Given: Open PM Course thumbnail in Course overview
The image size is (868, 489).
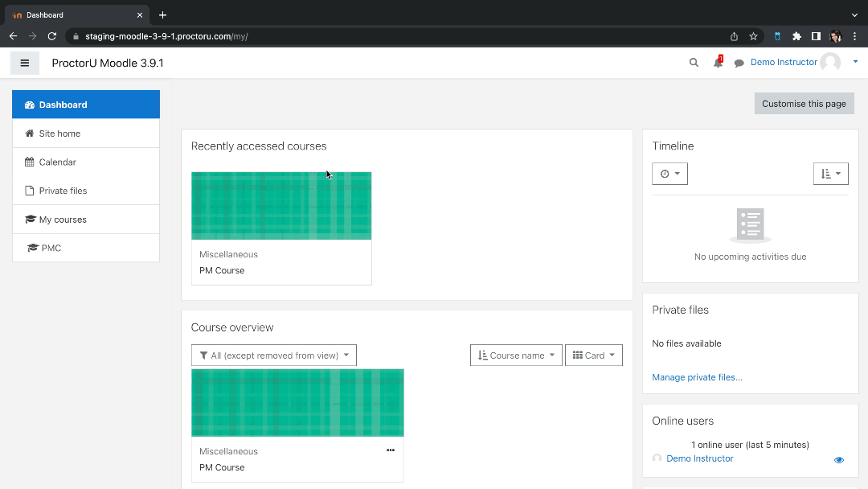Looking at the screenshot, I should tap(298, 403).
